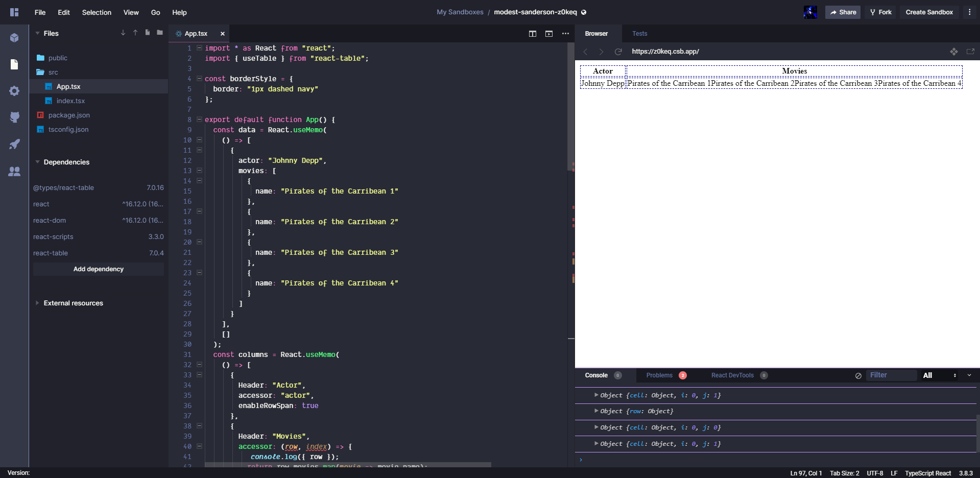Screen dimensions: 980x478
Task: Open the Configuration files panel (gear icon)
Action: point(14,91)
